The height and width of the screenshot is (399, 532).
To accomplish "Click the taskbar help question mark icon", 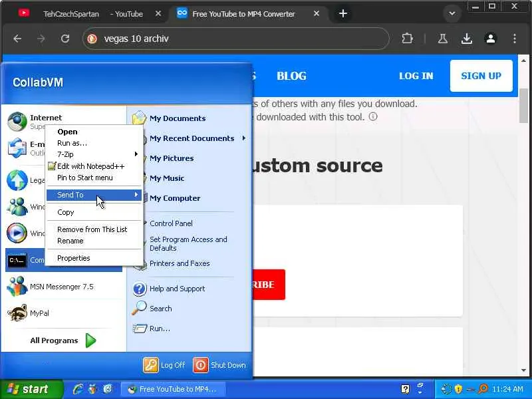I will point(405,389).
